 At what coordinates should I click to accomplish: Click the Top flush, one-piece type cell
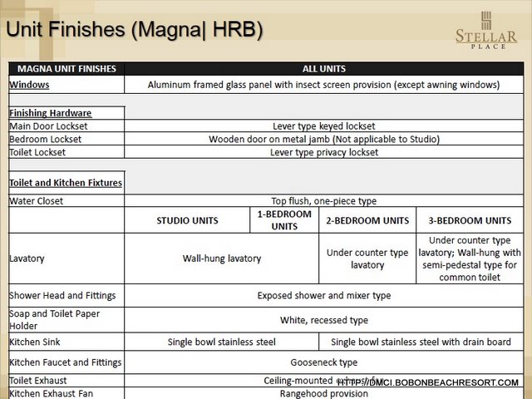(x=323, y=201)
